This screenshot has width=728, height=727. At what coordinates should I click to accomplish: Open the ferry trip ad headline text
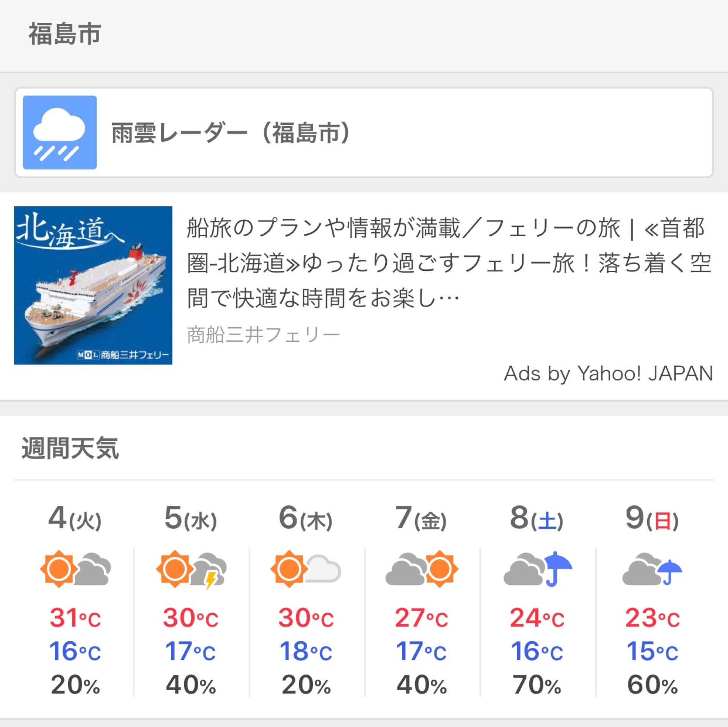tap(447, 262)
